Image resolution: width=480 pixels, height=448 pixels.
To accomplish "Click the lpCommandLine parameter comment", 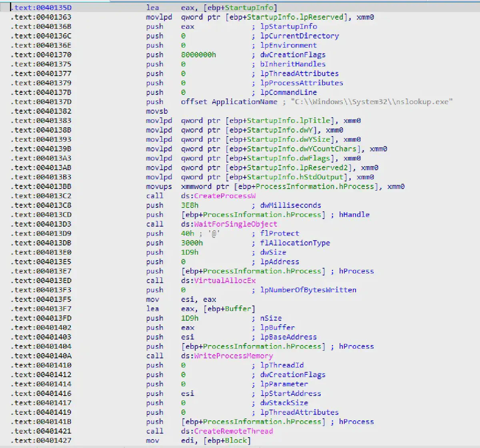I will tap(288, 92).
